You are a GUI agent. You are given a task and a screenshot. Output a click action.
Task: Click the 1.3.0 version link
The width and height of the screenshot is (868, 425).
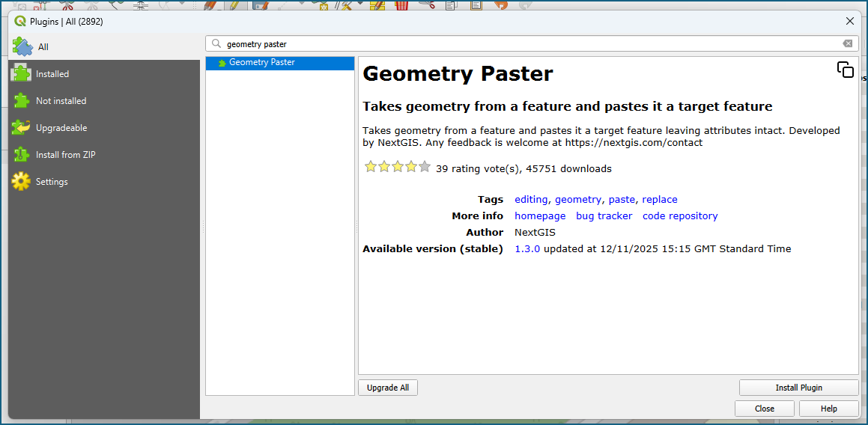click(527, 249)
